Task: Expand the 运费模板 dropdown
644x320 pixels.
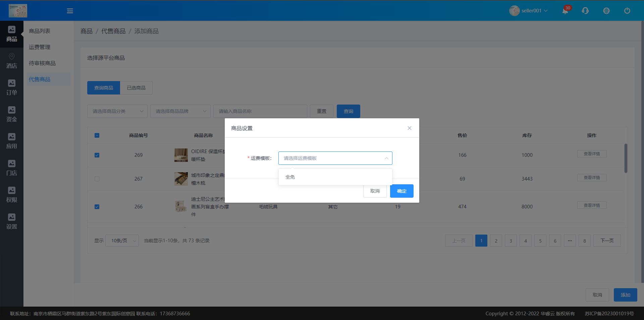Action: (x=335, y=158)
